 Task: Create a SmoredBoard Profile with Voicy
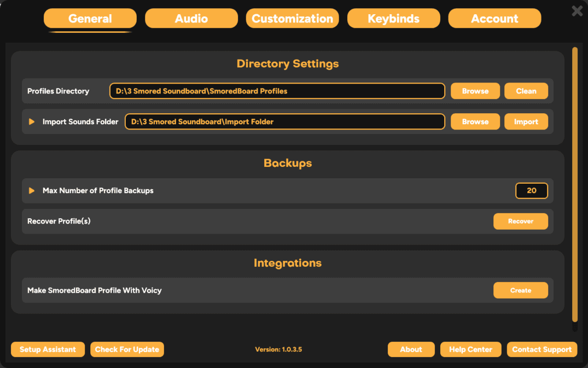click(x=520, y=290)
